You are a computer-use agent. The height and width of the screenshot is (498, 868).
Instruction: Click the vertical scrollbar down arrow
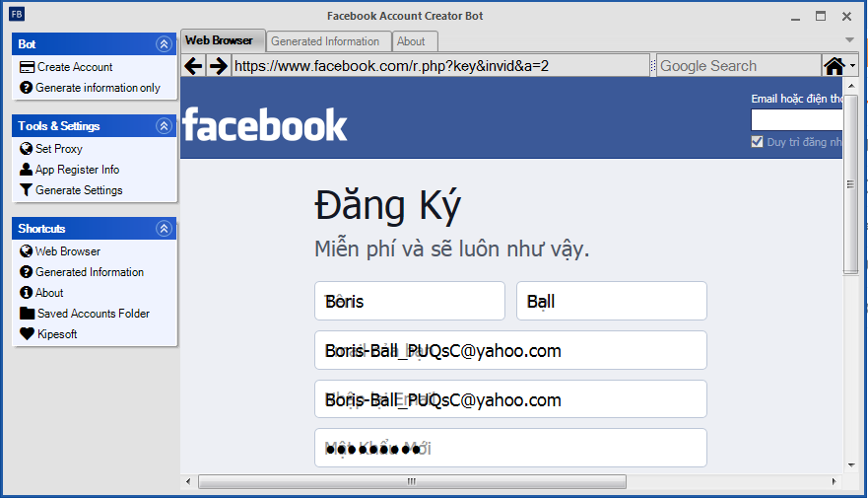coord(851,465)
